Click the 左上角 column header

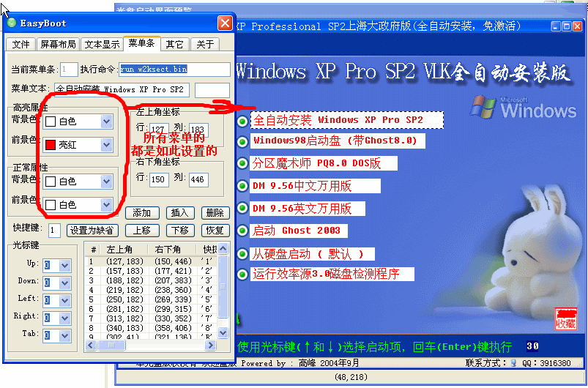(x=127, y=250)
